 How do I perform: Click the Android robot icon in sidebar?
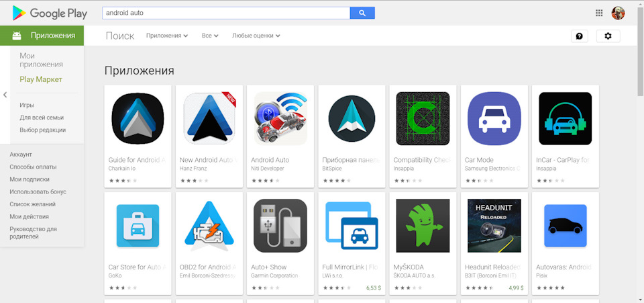click(x=17, y=36)
